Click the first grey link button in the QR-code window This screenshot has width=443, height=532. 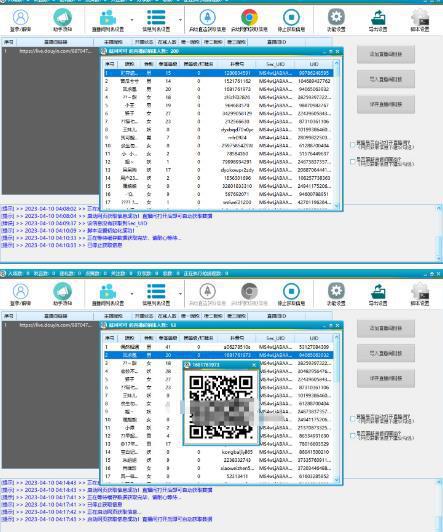386,328
